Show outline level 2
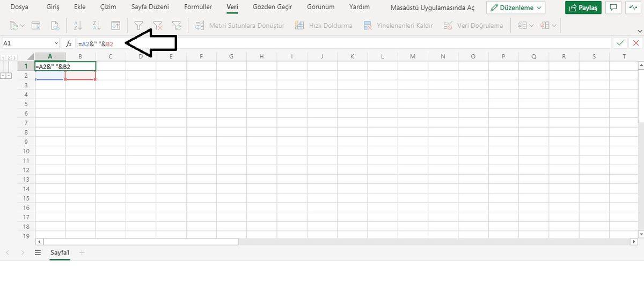The image size is (644, 283). click(9, 57)
